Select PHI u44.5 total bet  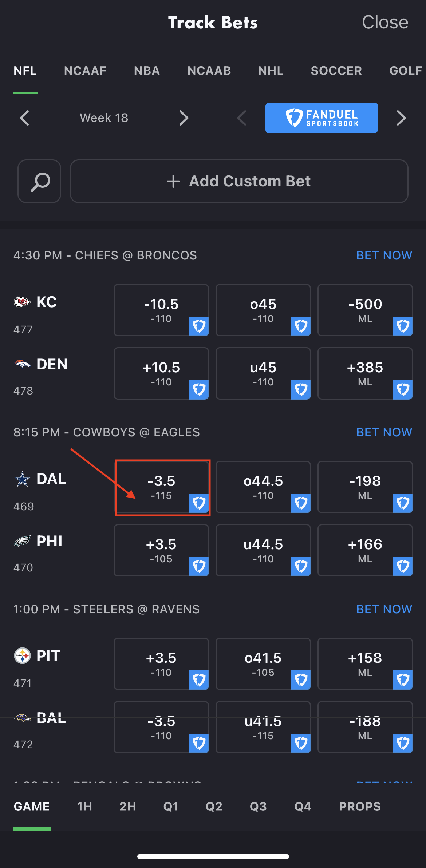pyautogui.click(x=263, y=550)
